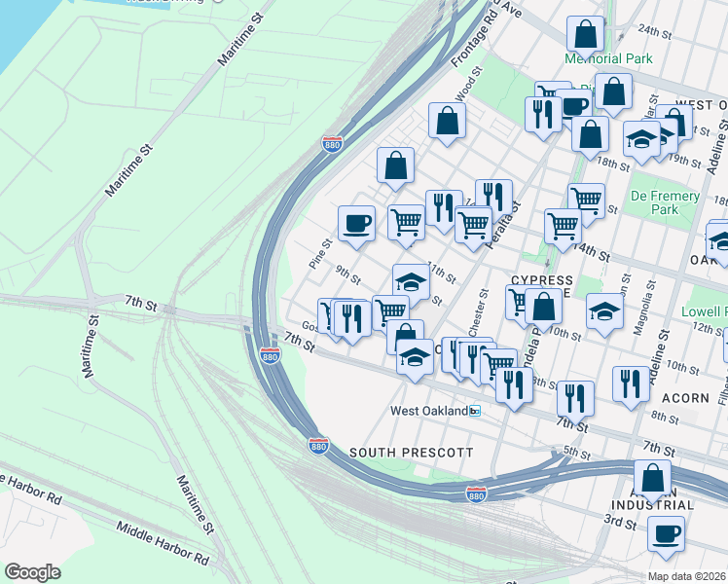The height and width of the screenshot is (584, 728).
Task: Click the Pine St street label
Action: tap(321, 254)
